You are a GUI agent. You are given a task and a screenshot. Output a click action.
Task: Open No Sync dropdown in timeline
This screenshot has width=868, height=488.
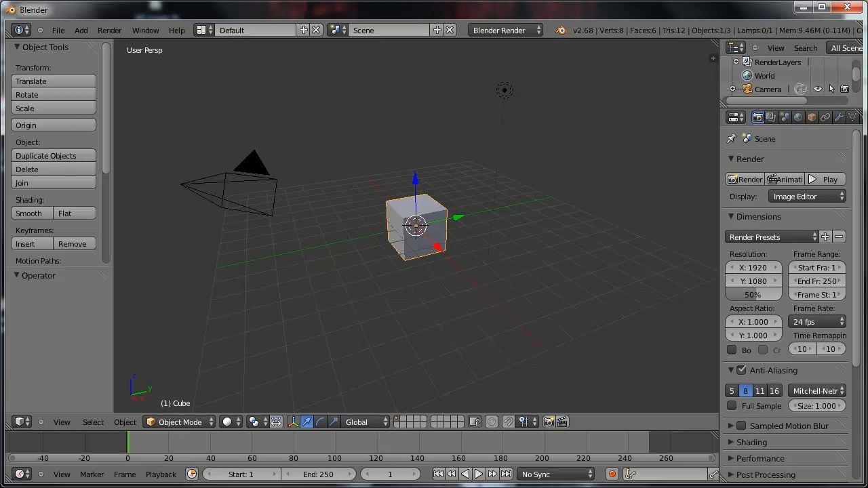(556, 474)
